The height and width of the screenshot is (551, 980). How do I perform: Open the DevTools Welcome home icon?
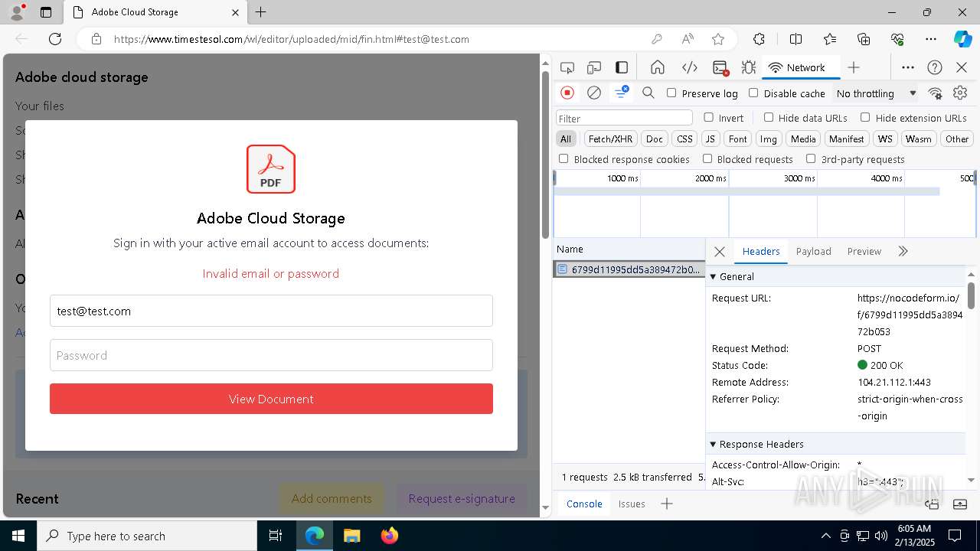pos(657,67)
